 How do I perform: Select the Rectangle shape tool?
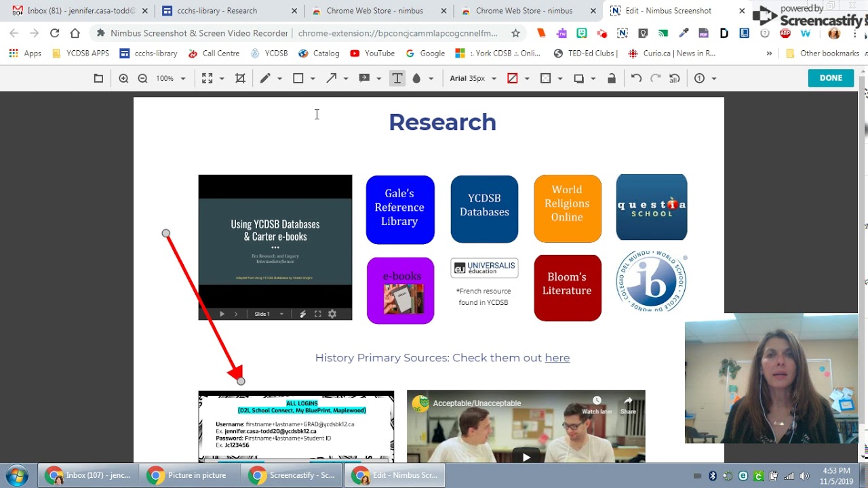pyautogui.click(x=298, y=79)
